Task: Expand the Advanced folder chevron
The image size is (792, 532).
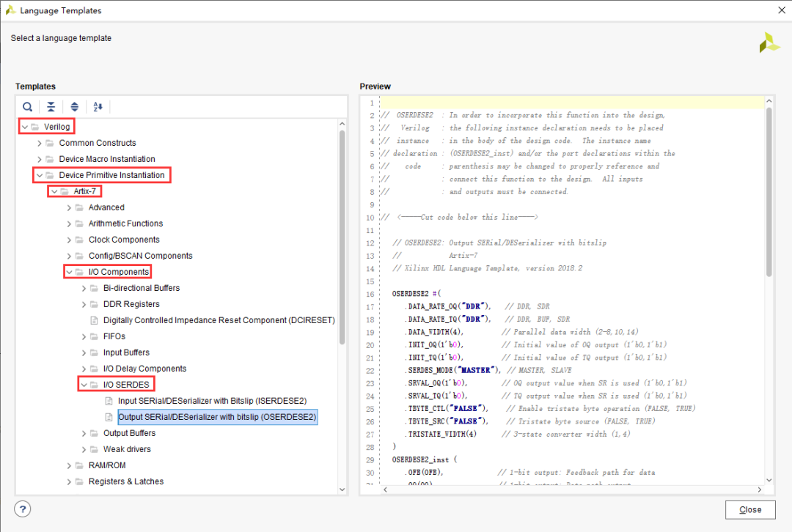Action: click(69, 207)
